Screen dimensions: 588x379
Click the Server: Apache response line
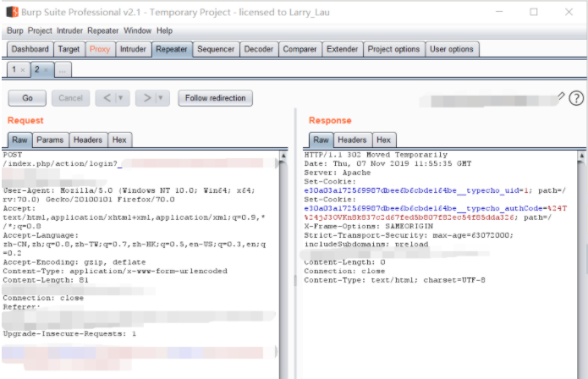click(x=337, y=173)
